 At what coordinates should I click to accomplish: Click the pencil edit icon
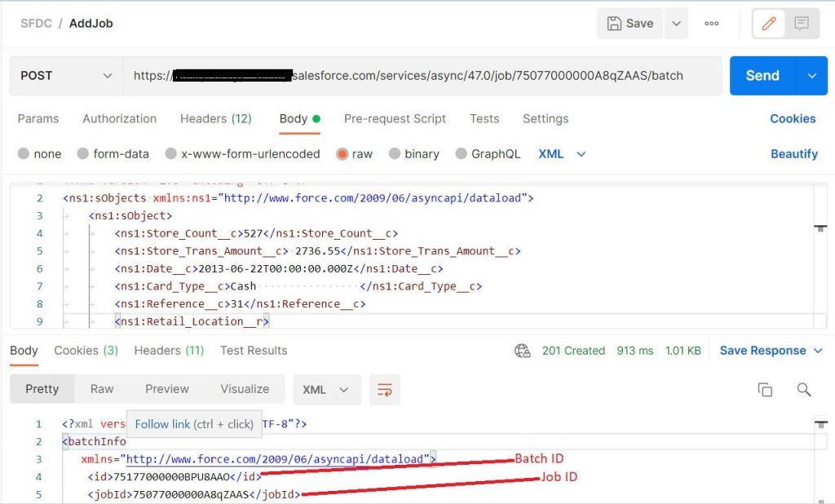point(768,24)
